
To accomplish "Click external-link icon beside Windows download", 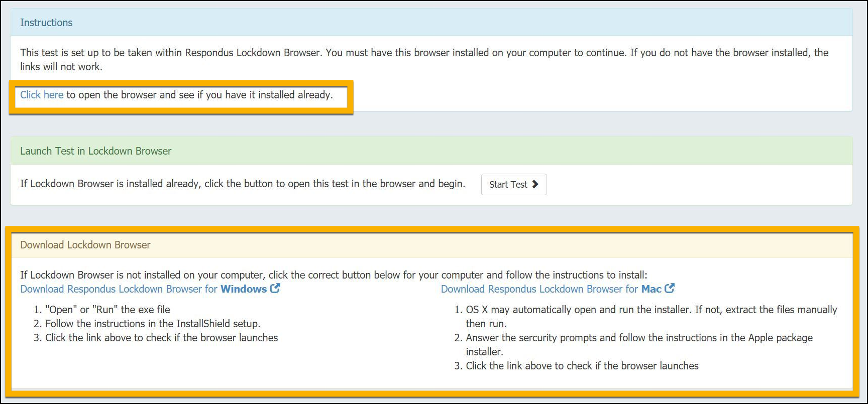I will click(x=275, y=289).
